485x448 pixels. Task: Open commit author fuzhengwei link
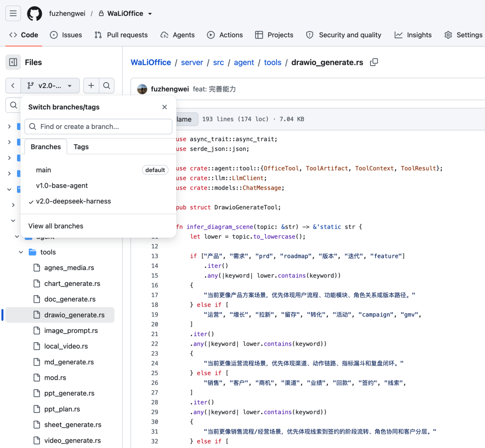(x=170, y=89)
